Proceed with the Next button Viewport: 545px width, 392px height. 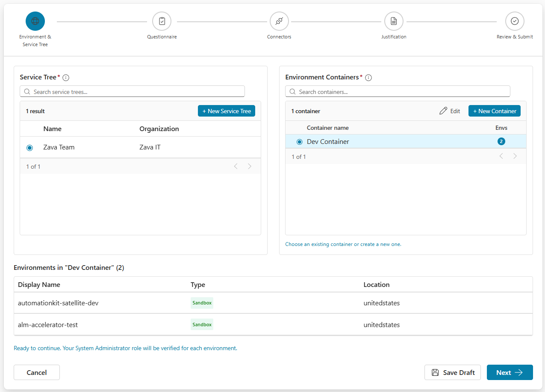(x=510, y=372)
